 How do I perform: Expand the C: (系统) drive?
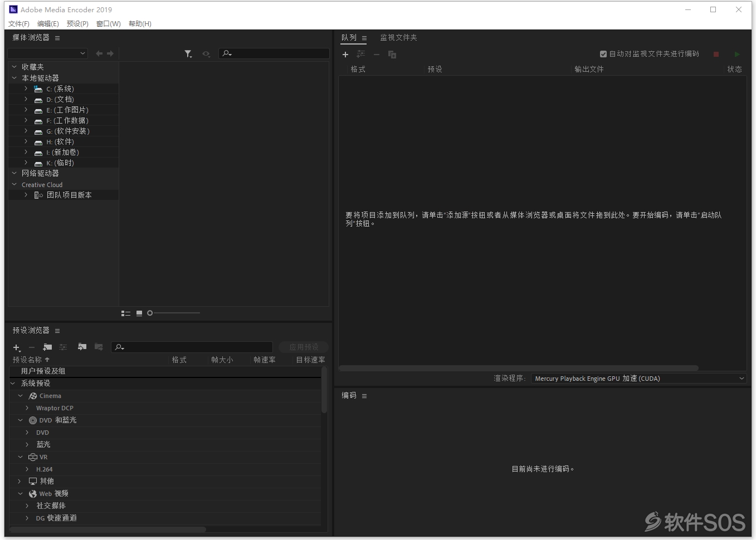pyautogui.click(x=26, y=89)
